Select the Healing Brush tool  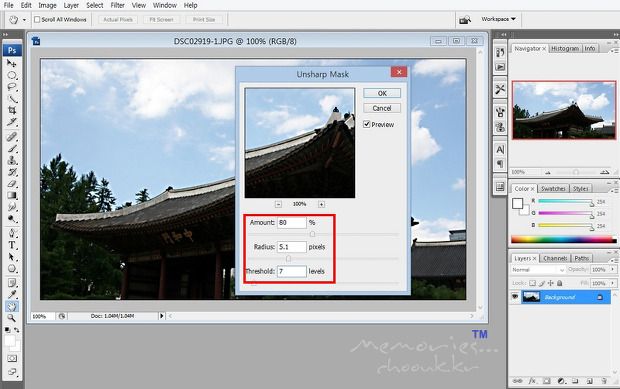[12, 137]
